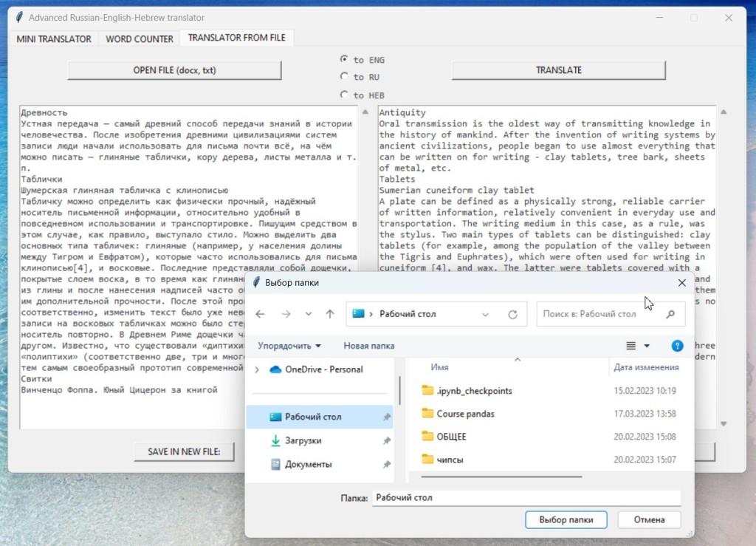Click translation scrollbar down arrow
756x546 pixels.
pos(724,423)
